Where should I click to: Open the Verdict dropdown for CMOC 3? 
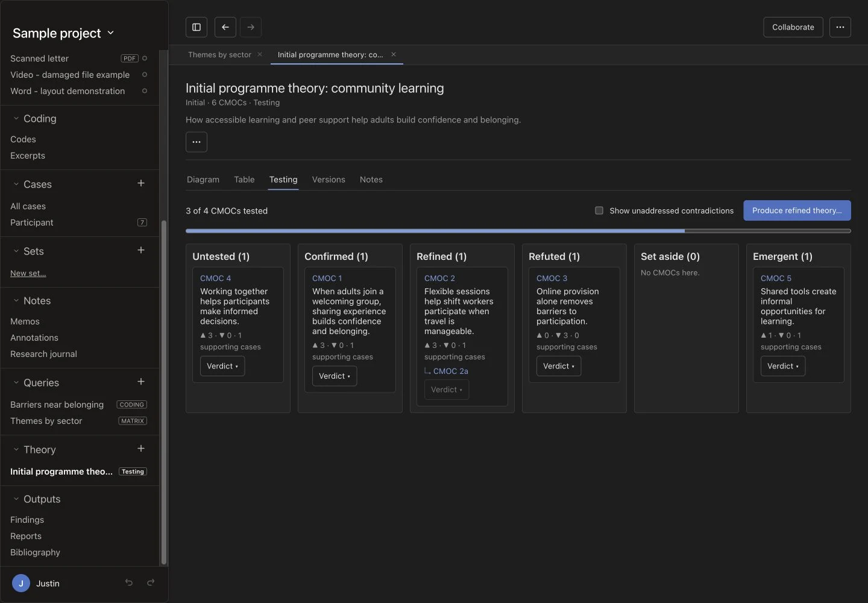coord(559,366)
